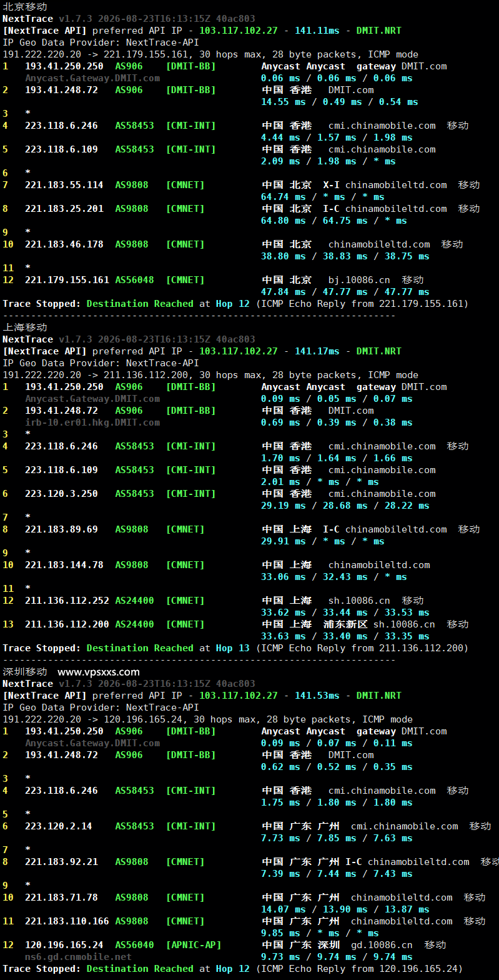
Task: Select hop IP 223.120.3.250
Action: tap(61, 494)
